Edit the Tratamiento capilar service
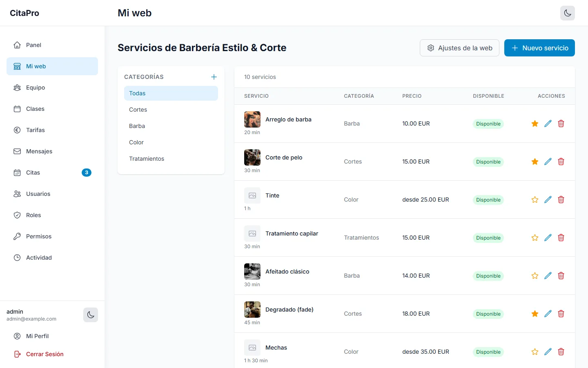 pos(548,238)
